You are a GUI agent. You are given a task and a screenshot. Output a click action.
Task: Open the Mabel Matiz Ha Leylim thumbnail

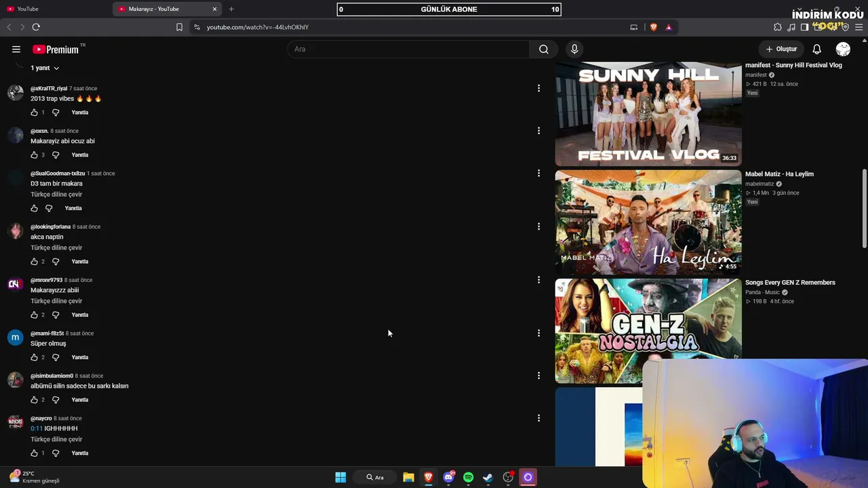click(x=648, y=222)
